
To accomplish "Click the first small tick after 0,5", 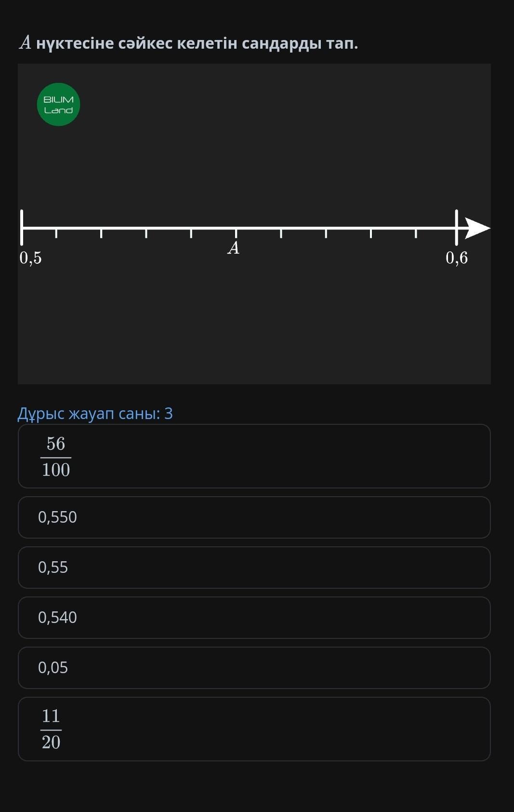I will pyautogui.click(x=56, y=233).
